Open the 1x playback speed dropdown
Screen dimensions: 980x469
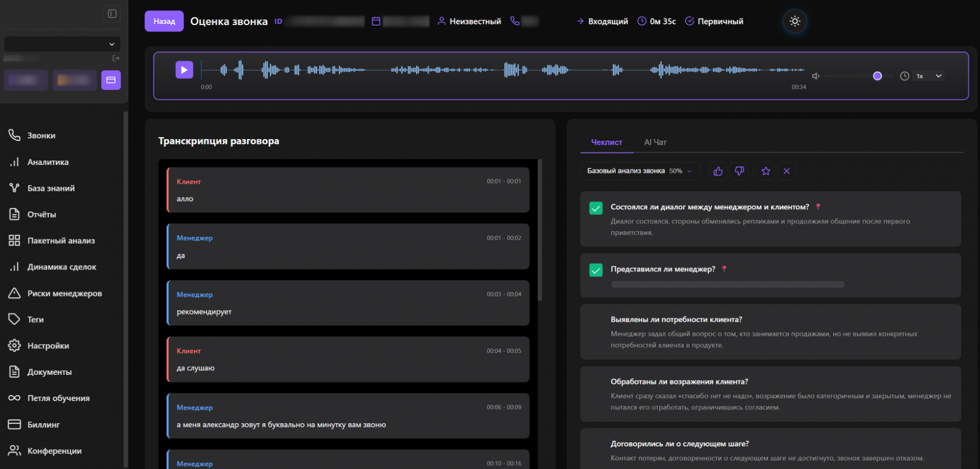click(x=929, y=76)
